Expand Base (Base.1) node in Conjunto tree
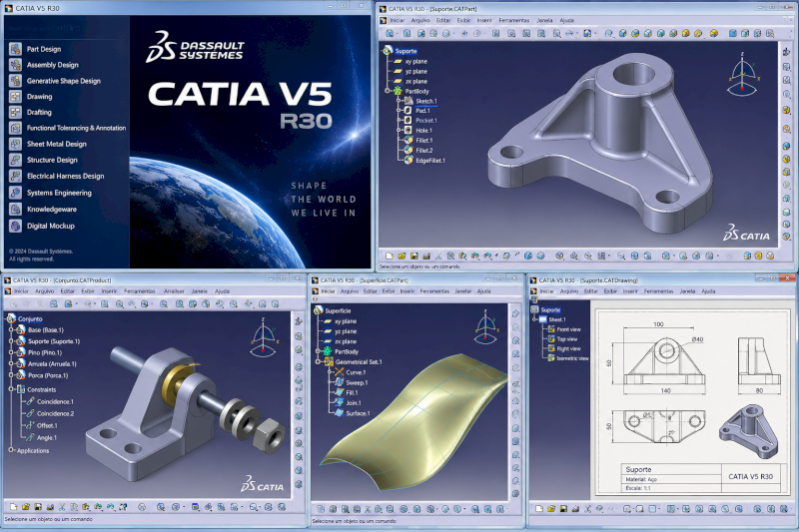The image size is (799, 532). click(x=11, y=330)
